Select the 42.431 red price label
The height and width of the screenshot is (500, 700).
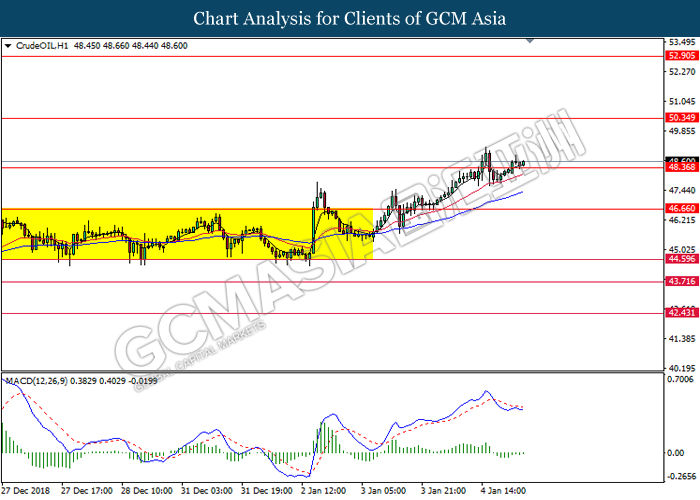(x=682, y=313)
